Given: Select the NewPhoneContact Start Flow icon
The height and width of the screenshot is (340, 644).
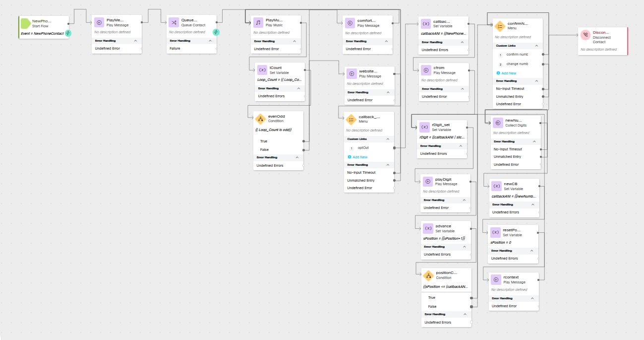Looking at the screenshot, I should click(25, 22).
